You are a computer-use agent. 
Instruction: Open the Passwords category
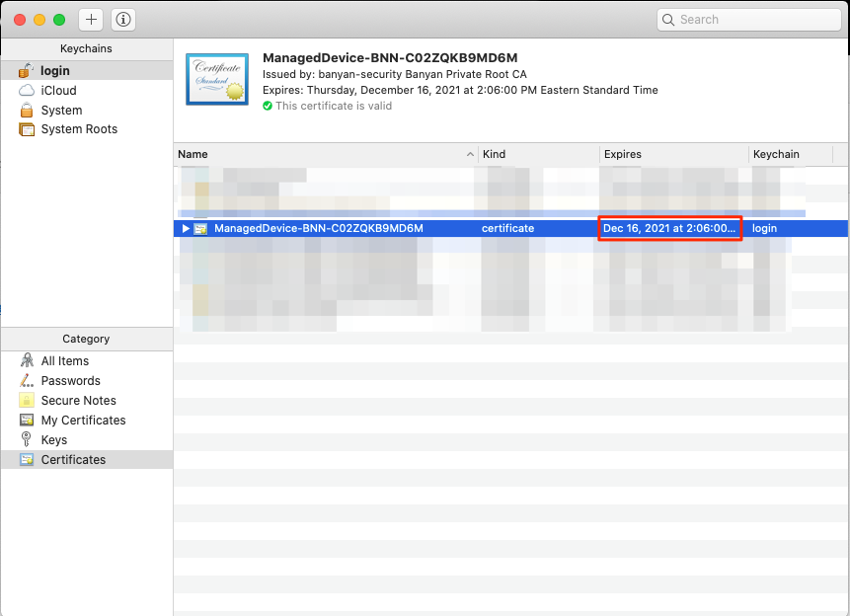tap(70, 381)
